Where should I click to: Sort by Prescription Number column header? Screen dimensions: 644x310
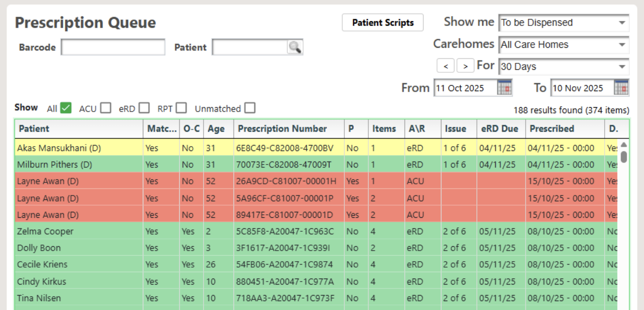pos(282,129)
